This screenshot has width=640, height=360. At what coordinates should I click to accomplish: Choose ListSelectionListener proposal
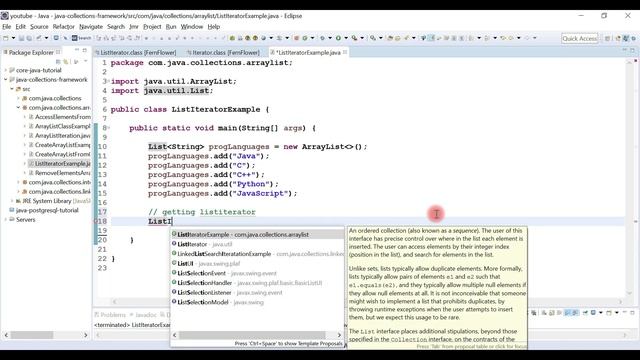258,293
